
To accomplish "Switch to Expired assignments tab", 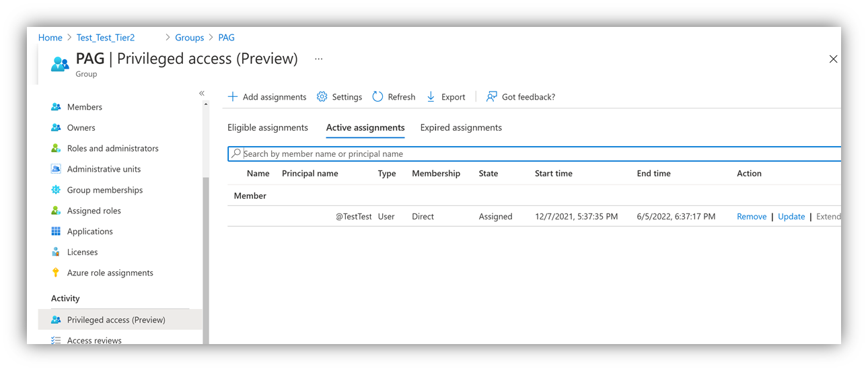I will 461,127.
